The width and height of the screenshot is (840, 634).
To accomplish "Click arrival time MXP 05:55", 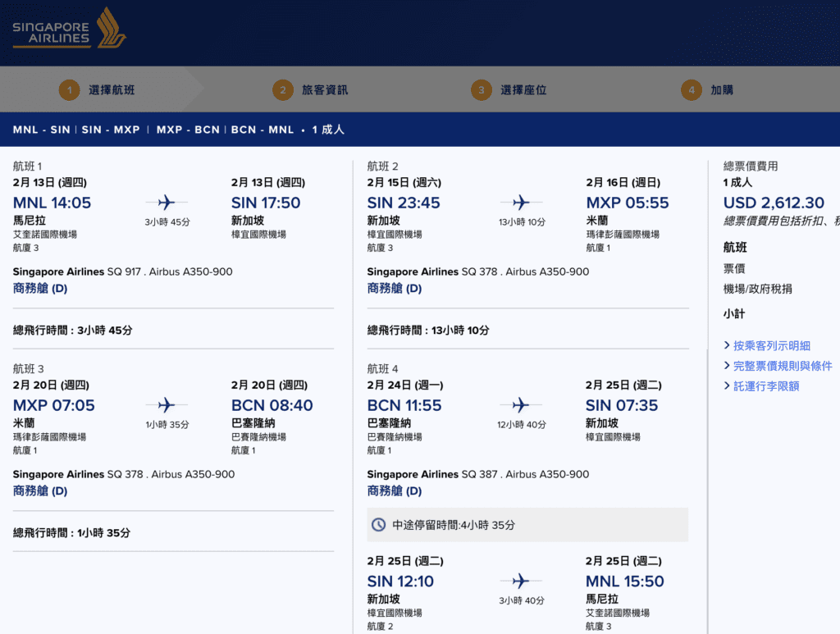I will coord(628,203).
